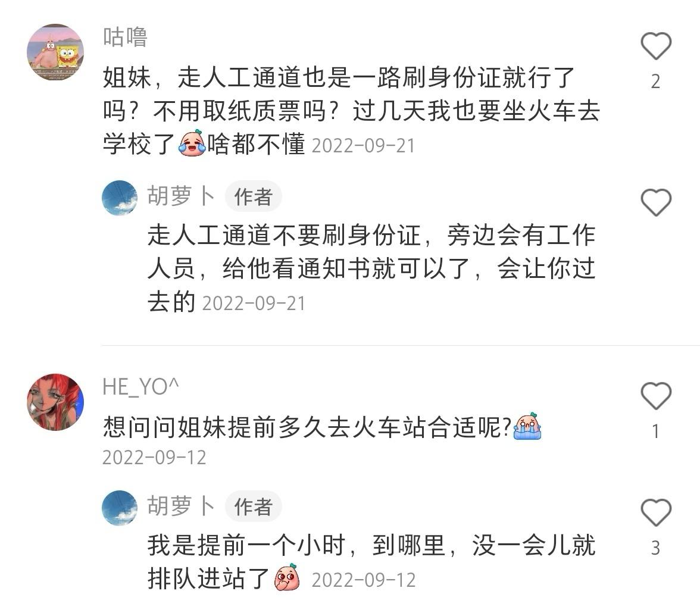700x613 pixels.
Task: Tap 胡萝卜 username in second reply
Action: click(181, 506)
